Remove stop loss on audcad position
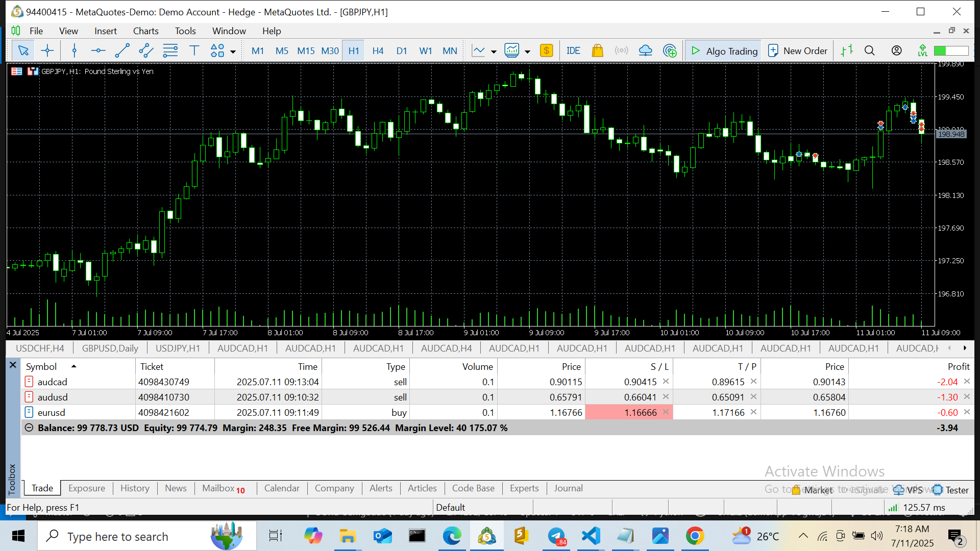 pyautogui.click(x=666, y=382)
